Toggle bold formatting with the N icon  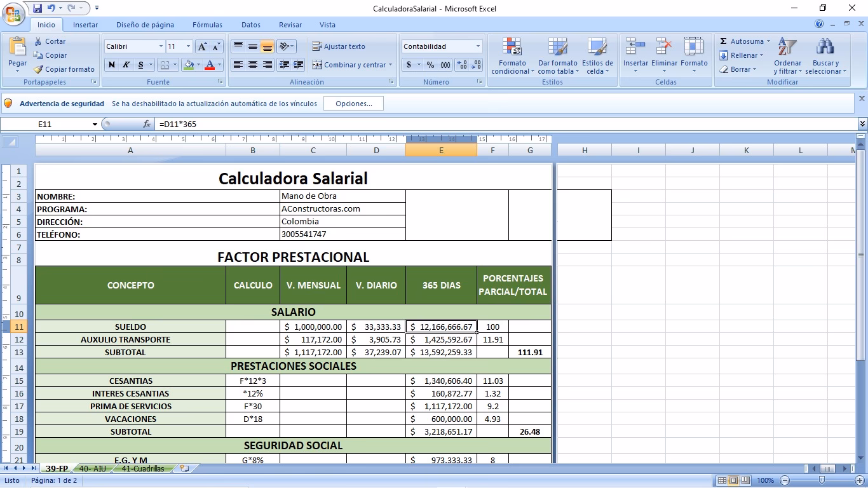point(111,65)
